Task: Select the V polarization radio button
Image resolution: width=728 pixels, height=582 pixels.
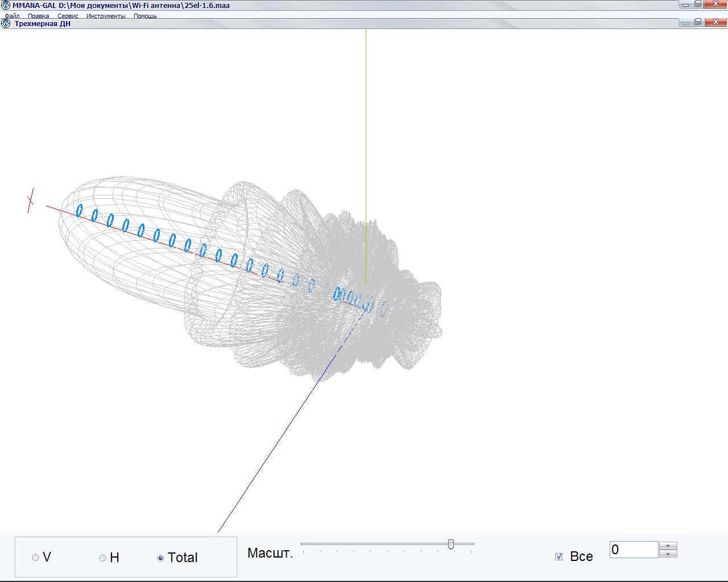Action: coord(36,558)
